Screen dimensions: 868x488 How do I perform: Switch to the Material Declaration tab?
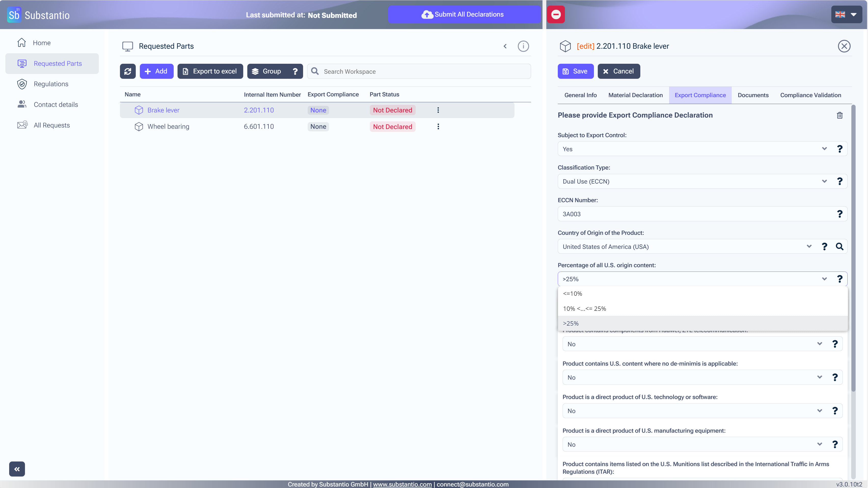(635, 95)
